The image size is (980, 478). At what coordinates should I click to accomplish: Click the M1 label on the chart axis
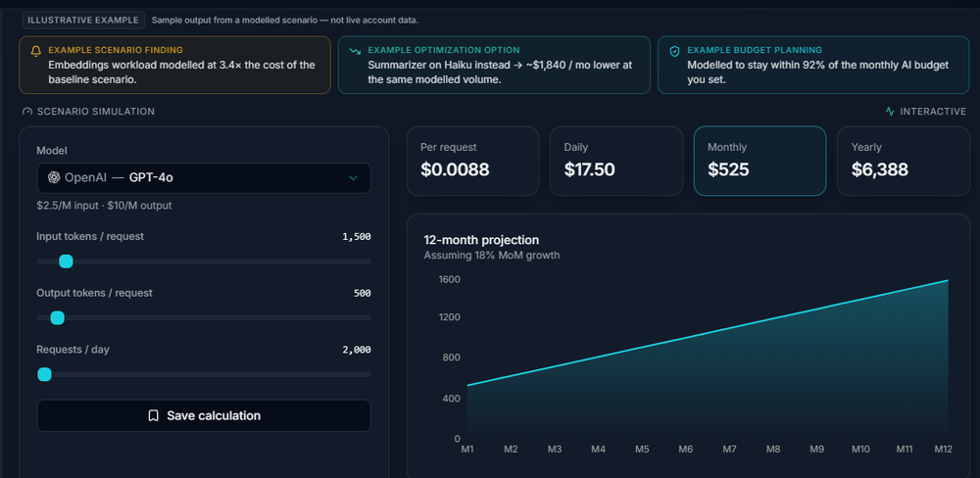467,450
